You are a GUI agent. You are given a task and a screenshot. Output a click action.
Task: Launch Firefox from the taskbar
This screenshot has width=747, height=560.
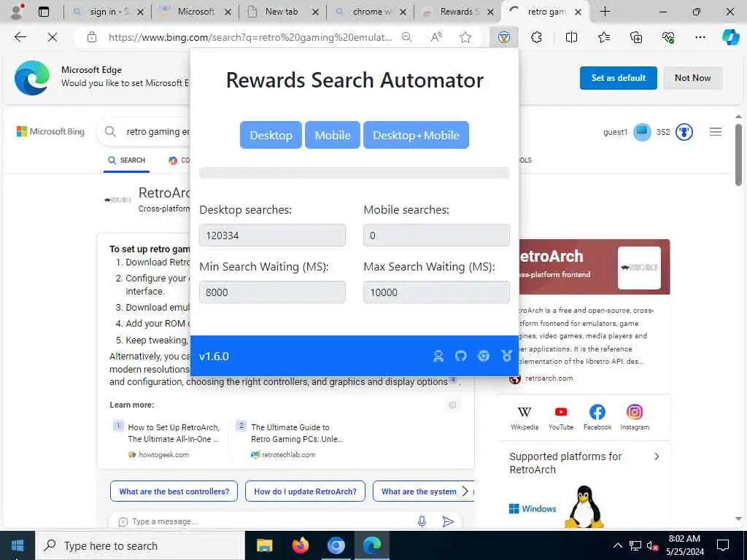(300, 545)
